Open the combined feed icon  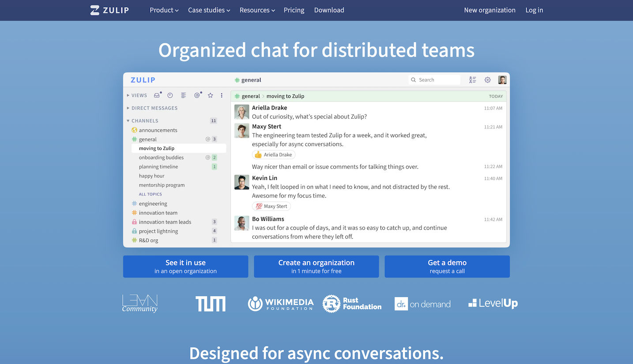click(x=184, y=95)
